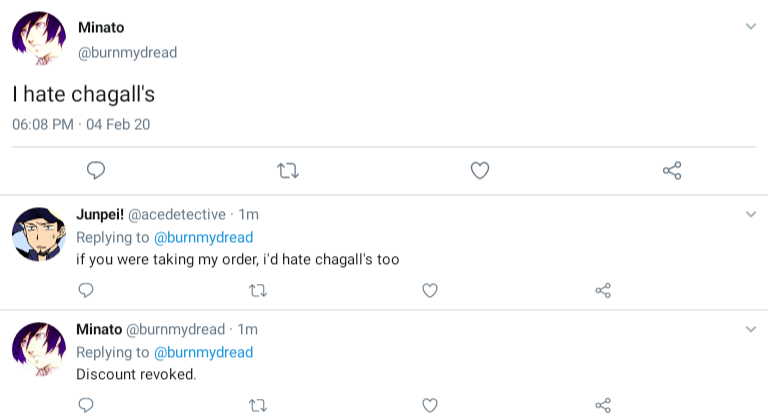Screen dimensions: 768x417
Task: Reply to Minato's main tweet
Action: [x=96, y=171]
